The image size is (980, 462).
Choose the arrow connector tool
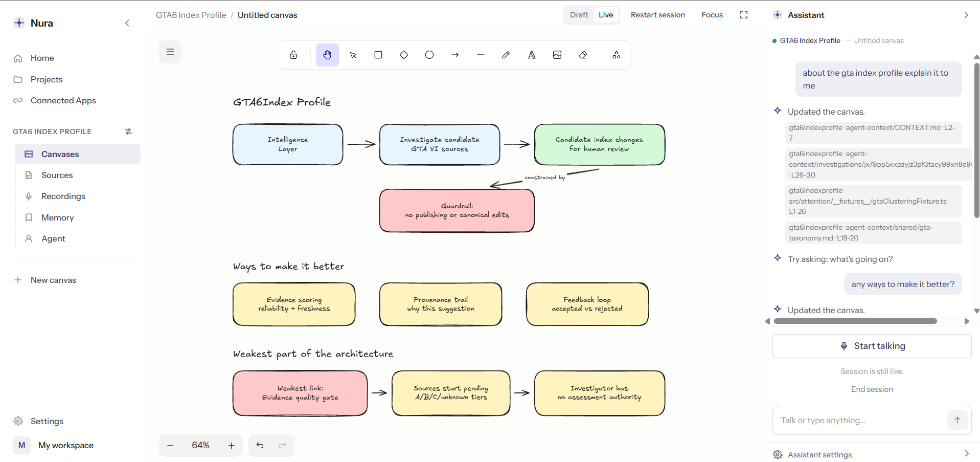pos(455,55)
